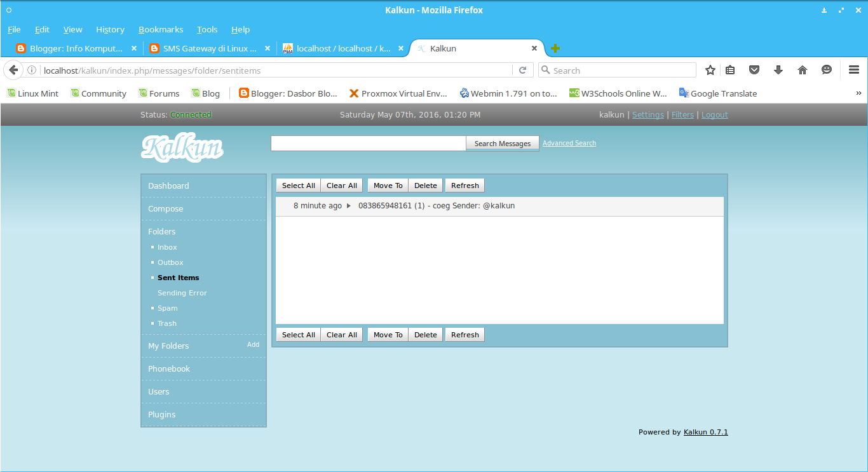Click the Kalkun logo
Screen dimensions: 868x472
182,147
